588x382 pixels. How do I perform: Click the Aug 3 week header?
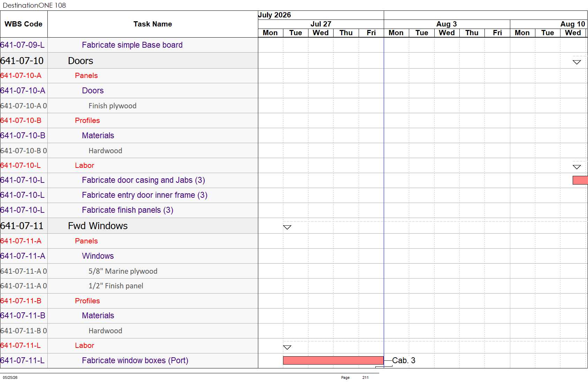446,24
